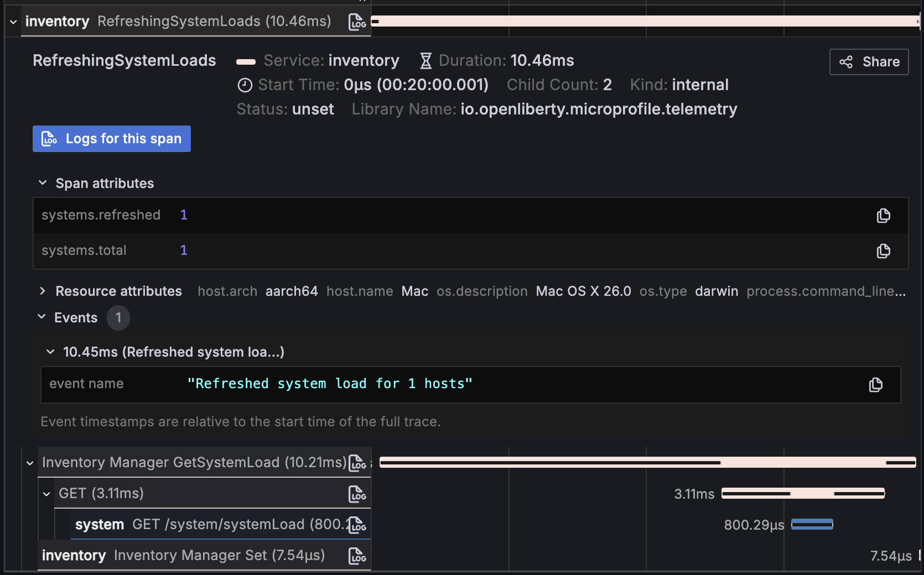Collapse the RefreshingSystemLoads span row
Image resolution: width=924 pixels, height=575 pixels.
tap(13, 22)
